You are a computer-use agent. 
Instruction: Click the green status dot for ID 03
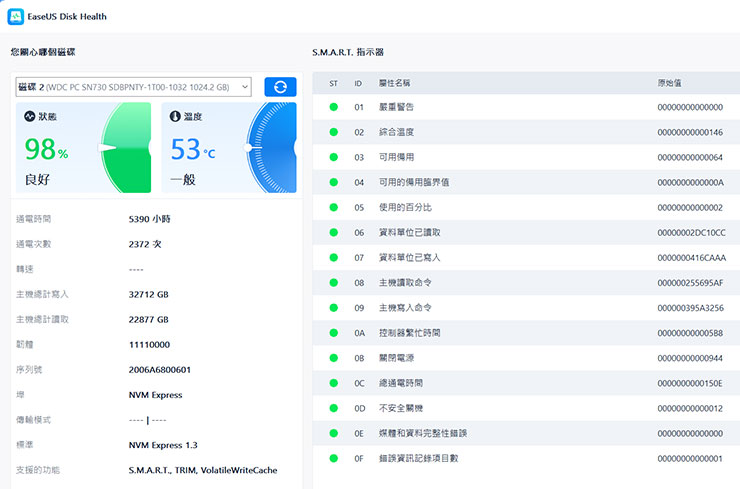334,157
